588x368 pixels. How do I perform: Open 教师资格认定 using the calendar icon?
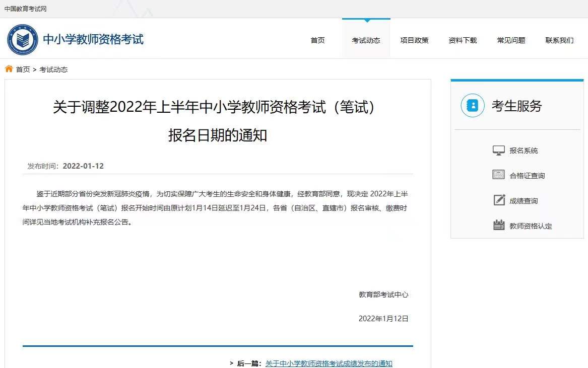point(498,225)
